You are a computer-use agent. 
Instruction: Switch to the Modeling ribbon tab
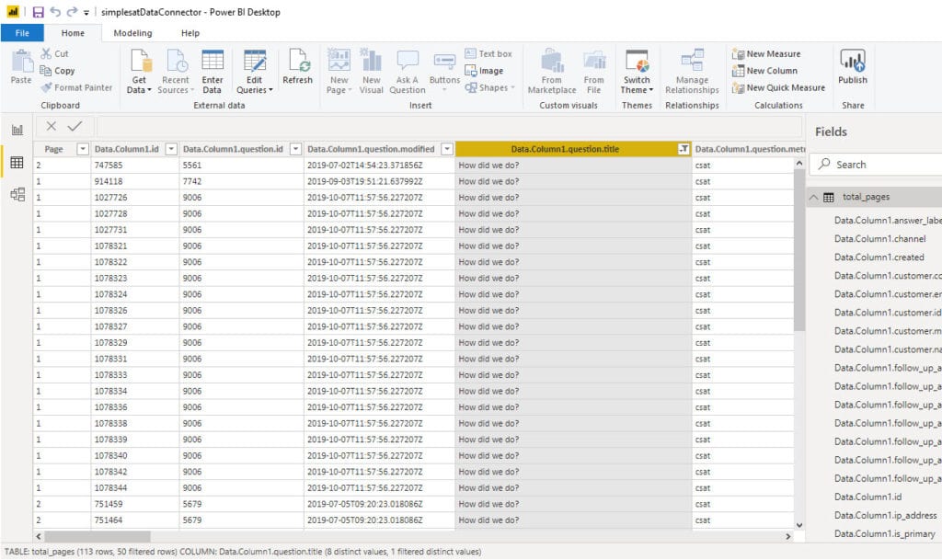[x=133, y=31]
